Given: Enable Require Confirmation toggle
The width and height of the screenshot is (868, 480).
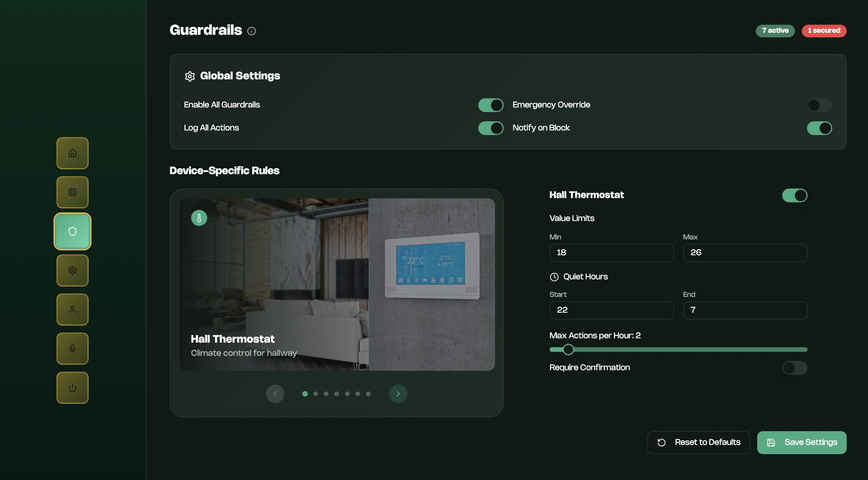Looking at the screenshot, I should point(794,368).
